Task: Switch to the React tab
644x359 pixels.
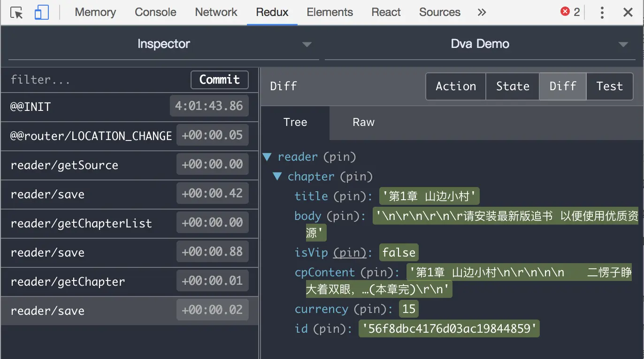Action: click(386, 12)
